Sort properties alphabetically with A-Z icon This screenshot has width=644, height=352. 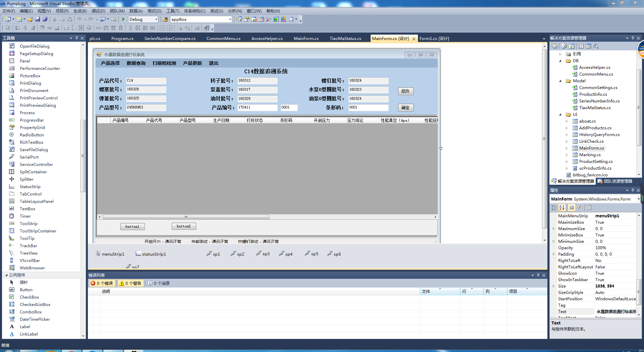[562, 208]
